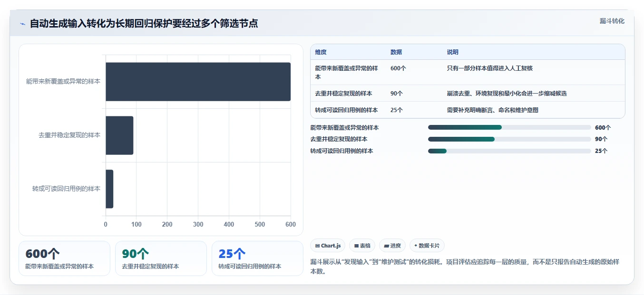The image size is (644, 295).
Task: Click the 维度 table column header
Action: (x=321, y=52)
